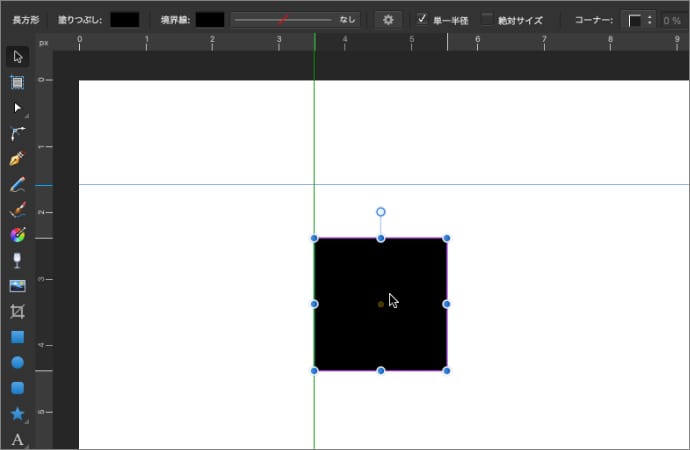
Task: Uncheck the 単一半径 checkbox
Action: click(x=422, y=19)
